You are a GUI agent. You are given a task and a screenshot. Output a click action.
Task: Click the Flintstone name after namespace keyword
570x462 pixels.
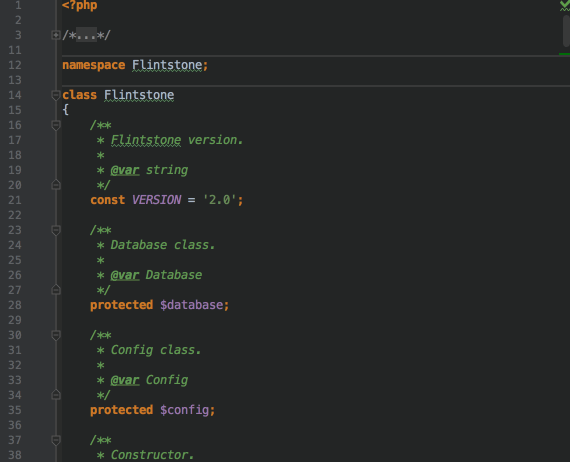tap(167, 65)
